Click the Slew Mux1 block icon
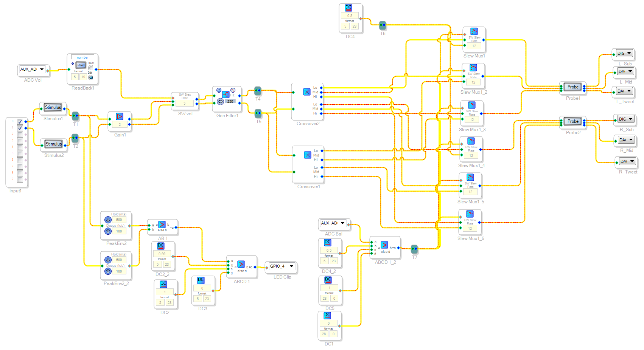 474,31
